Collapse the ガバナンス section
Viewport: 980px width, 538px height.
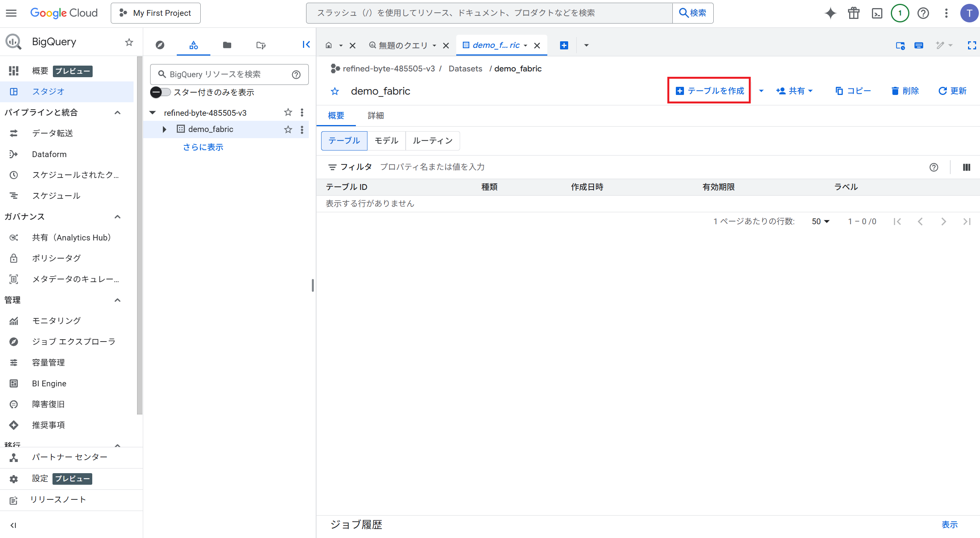pyautogui.click(x=118, y=217)
